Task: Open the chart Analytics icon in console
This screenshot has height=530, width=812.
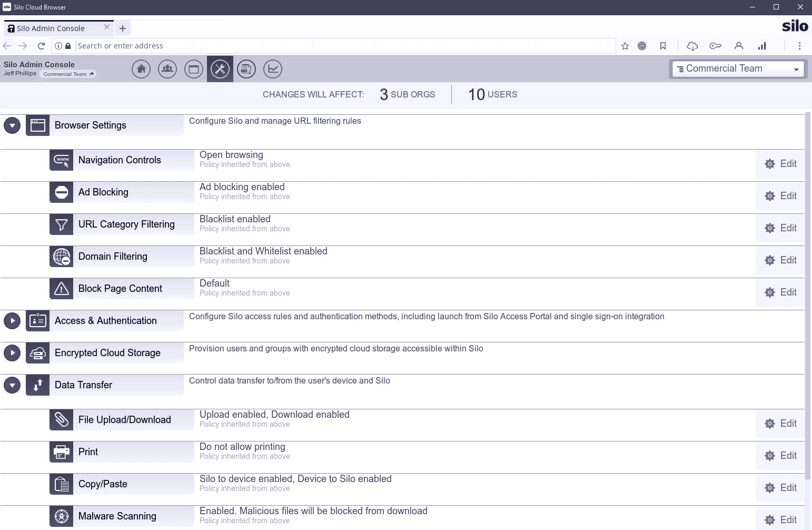Action: (x=273, y=69)
